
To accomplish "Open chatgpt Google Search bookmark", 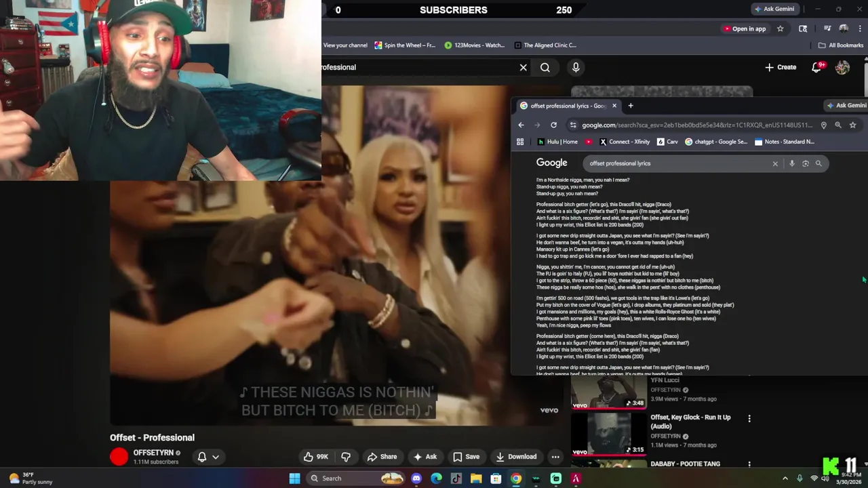I will (716, 142).
